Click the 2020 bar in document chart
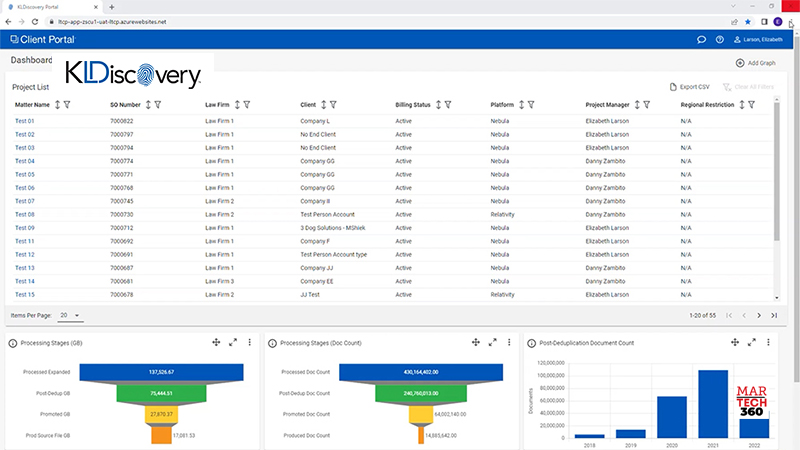Screen dimensions: 800x450 point(671,417)
